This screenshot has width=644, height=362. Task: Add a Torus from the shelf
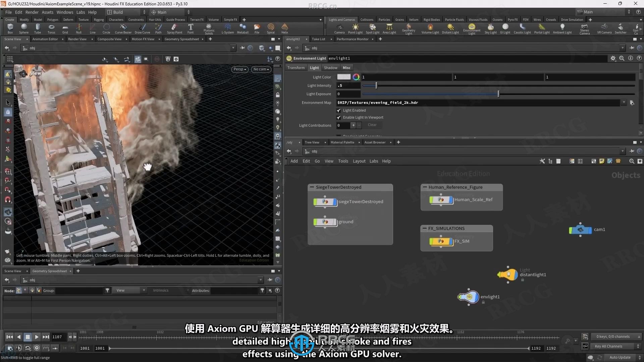coord(51,28)
